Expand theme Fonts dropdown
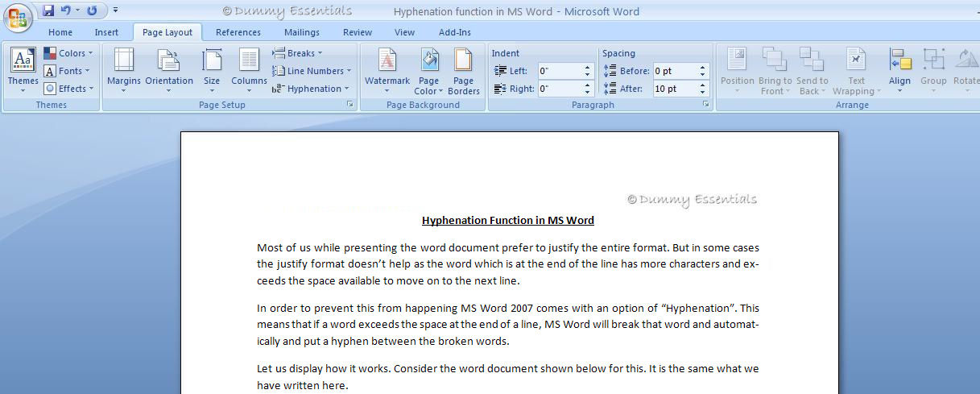This screenshot has height=394, width=980. coord(68,71)
